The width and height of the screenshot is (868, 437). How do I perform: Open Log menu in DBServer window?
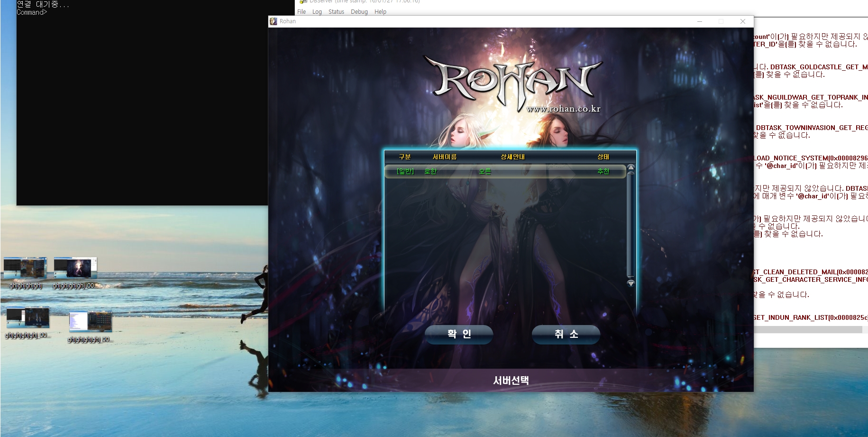[x=317, y=12]
